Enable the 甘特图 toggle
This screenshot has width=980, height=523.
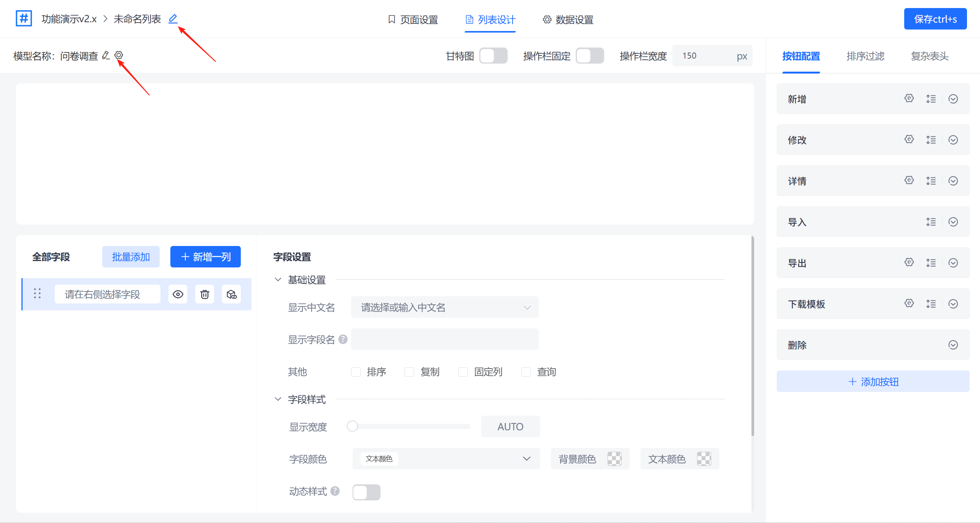(x=493, y=56)
